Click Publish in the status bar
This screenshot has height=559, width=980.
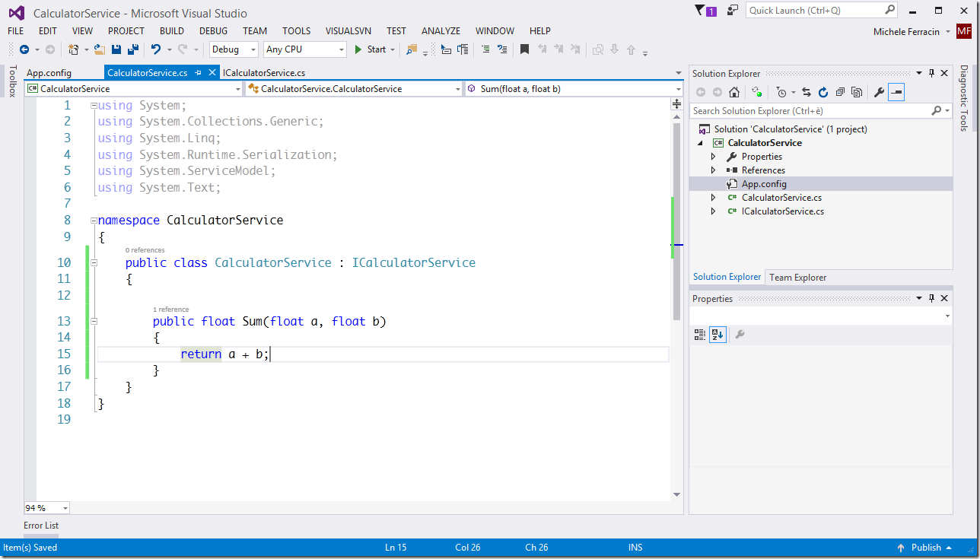pos(926,548)
